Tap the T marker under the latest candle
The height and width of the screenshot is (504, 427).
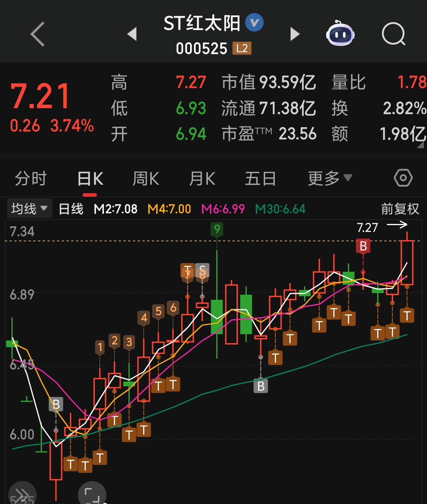[x=407, y=316]
